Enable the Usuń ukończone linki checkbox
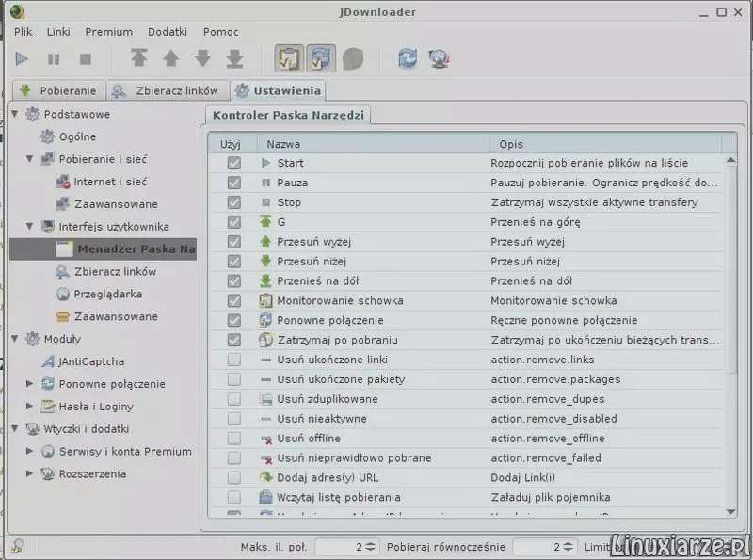 tap(233, 360)
